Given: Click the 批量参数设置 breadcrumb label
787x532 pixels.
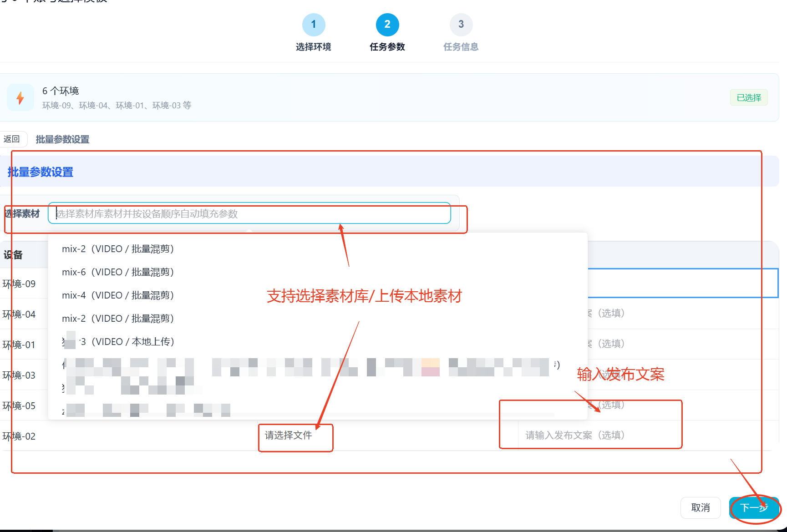Looking at the screenshot, I should pos(62,139).
